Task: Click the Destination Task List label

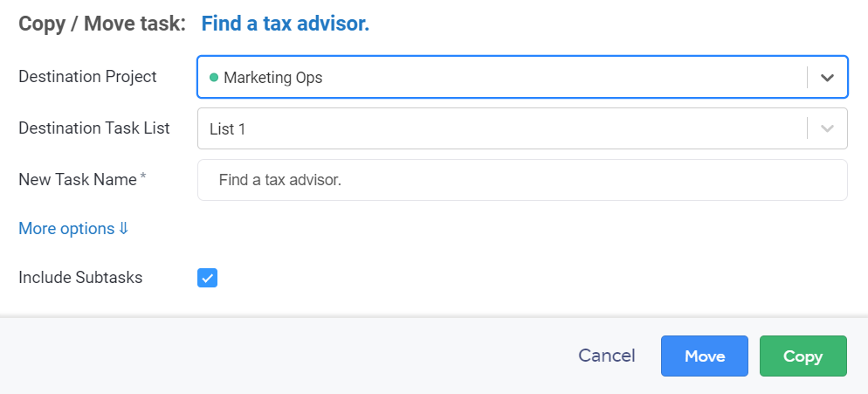Action: point(94,128)
